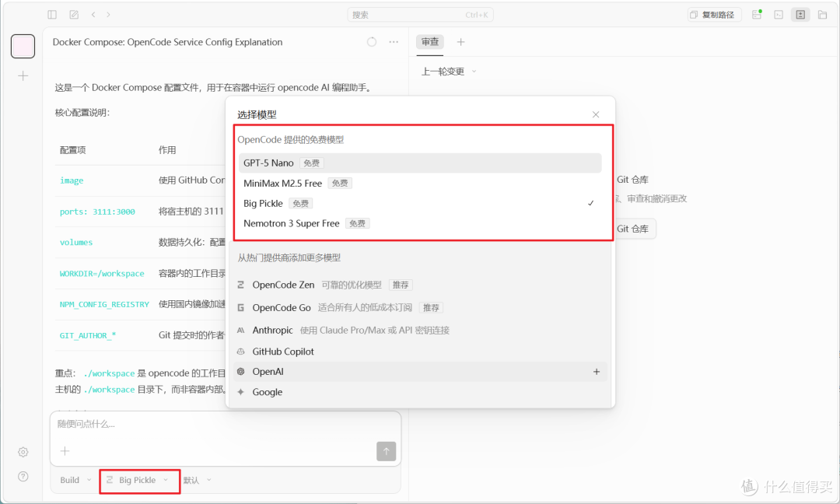This screenshot has height=504, width=840.
Task: Open the 默认 variant dropdown
Action: 197,480
